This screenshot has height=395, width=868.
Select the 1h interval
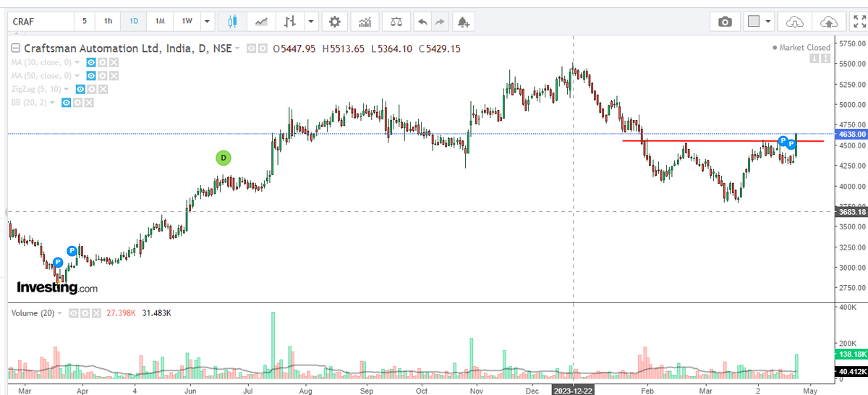click(x=108, y=22)
